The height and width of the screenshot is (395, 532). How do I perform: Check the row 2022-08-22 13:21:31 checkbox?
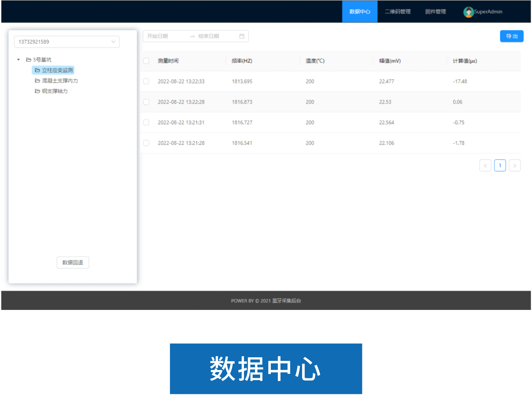tap(146, 122)
